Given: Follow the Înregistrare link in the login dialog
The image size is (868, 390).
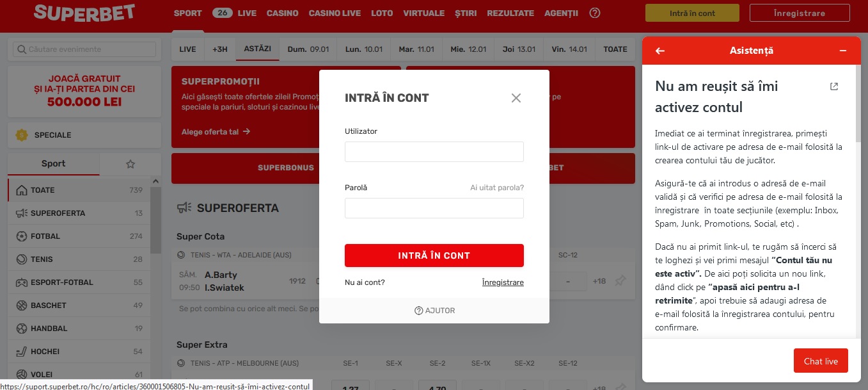Looking at the screenshot, I should (503, 282).
